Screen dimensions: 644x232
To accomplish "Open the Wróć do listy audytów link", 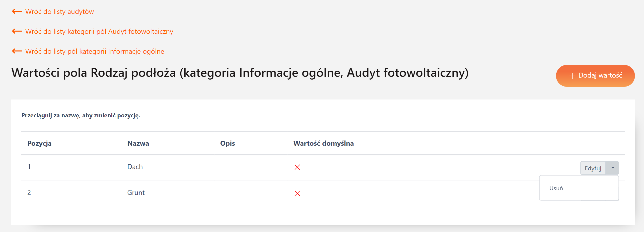I will click(60, 11).
